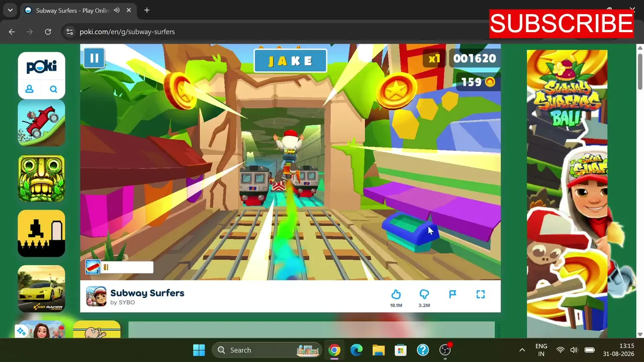Open Google Chrome from the taskbar

pos(334,350)
